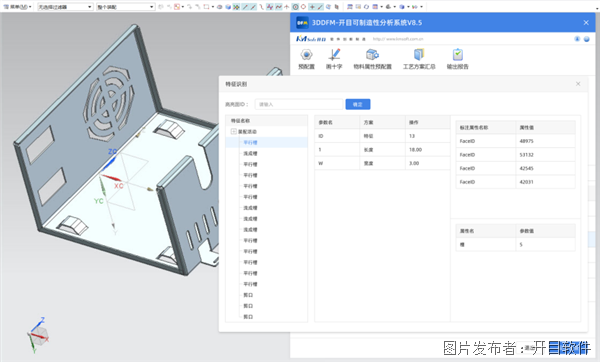
Task: Click the blue cube icon in NX toolbar
Action: [x=228, y=7]
